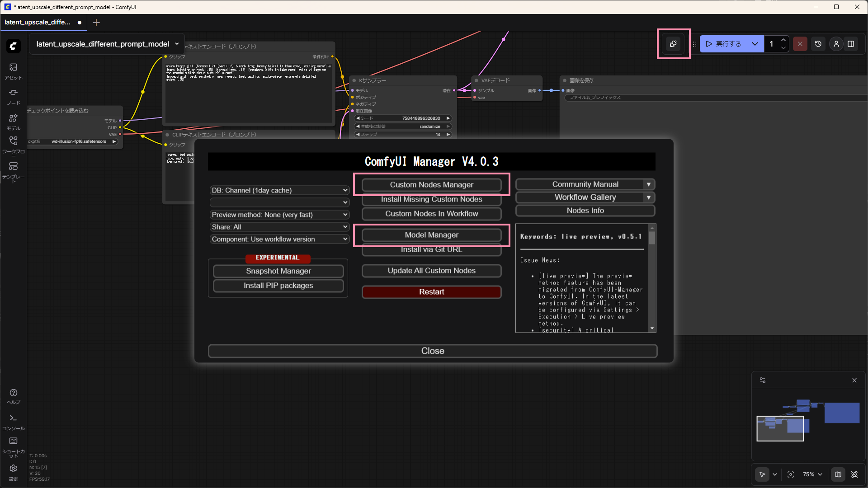
Task: Expand the Preview method dropdown
Action: [279, 215]
